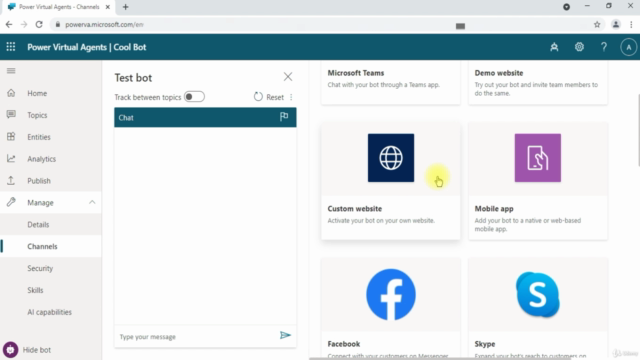The width and height of the screenshot is (640, 360).
Task: Click the Topics chat icon in sidebar
Action: [11, 115]
